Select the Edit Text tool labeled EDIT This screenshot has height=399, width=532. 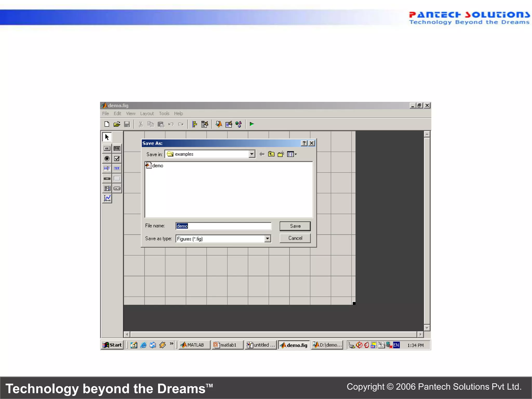click(107, 168)
